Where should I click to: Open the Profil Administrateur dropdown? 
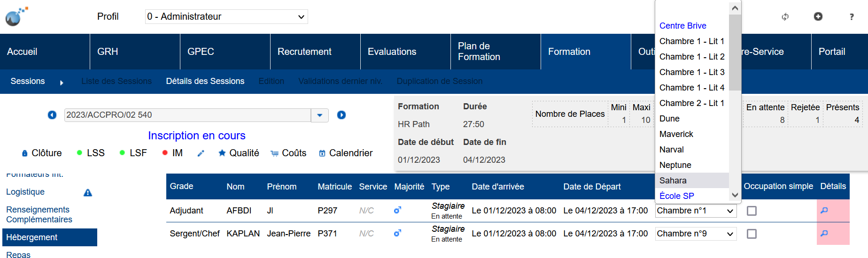[x=226, y=17]
